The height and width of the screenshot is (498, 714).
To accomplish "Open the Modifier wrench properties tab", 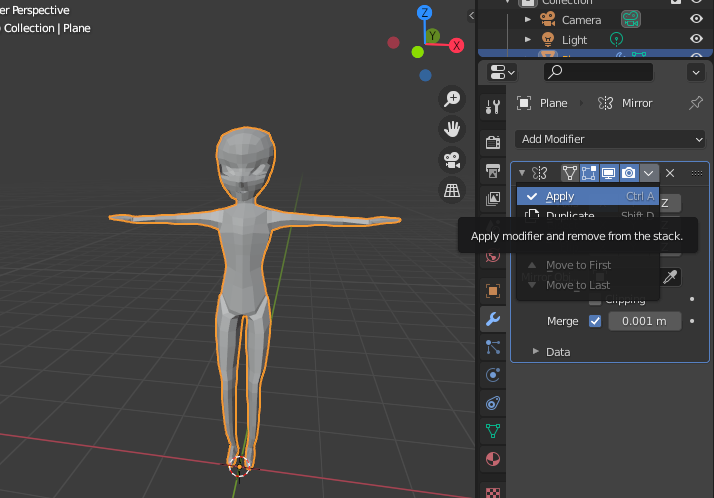I will click(x=493, y=319).
